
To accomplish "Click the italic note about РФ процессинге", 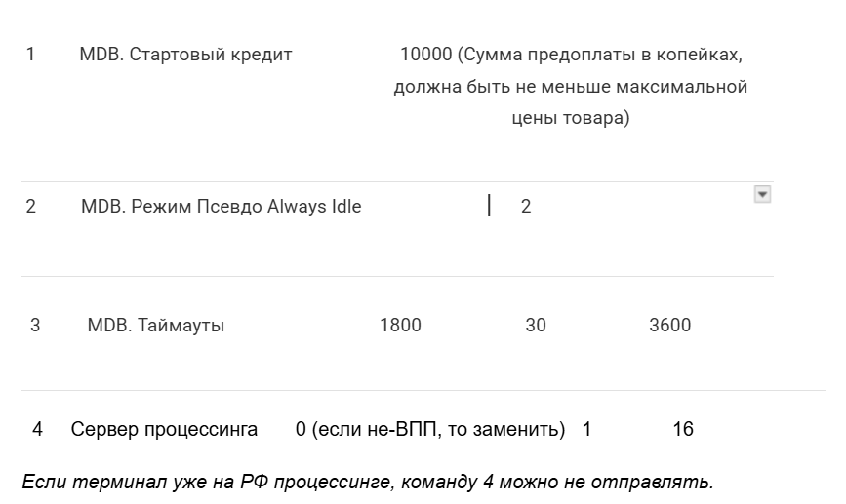I will pos(368,482).
